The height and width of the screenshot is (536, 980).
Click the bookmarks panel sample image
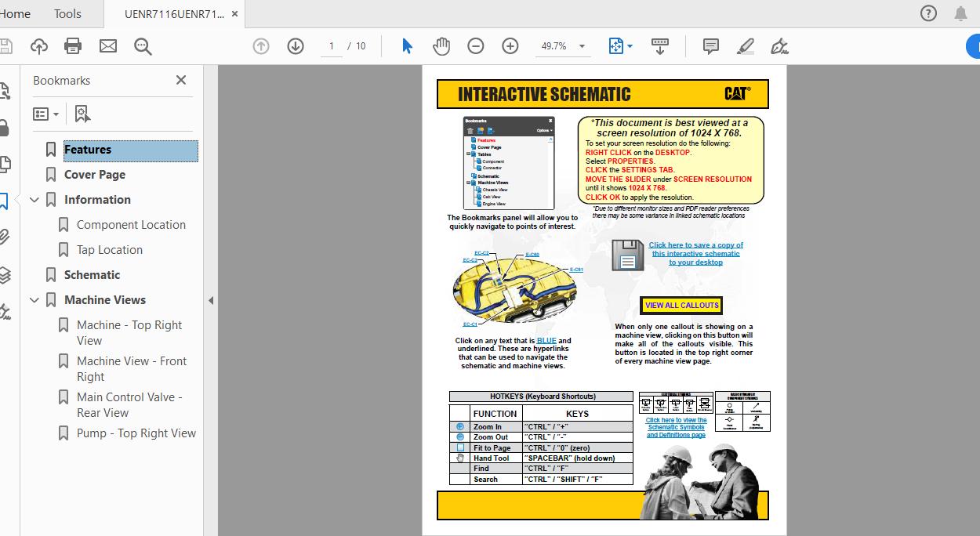[x=509, y=162]
